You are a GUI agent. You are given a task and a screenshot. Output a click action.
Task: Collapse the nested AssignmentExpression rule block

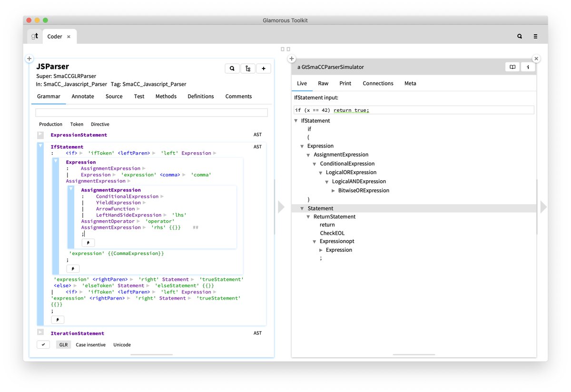(x=71, y=189)
